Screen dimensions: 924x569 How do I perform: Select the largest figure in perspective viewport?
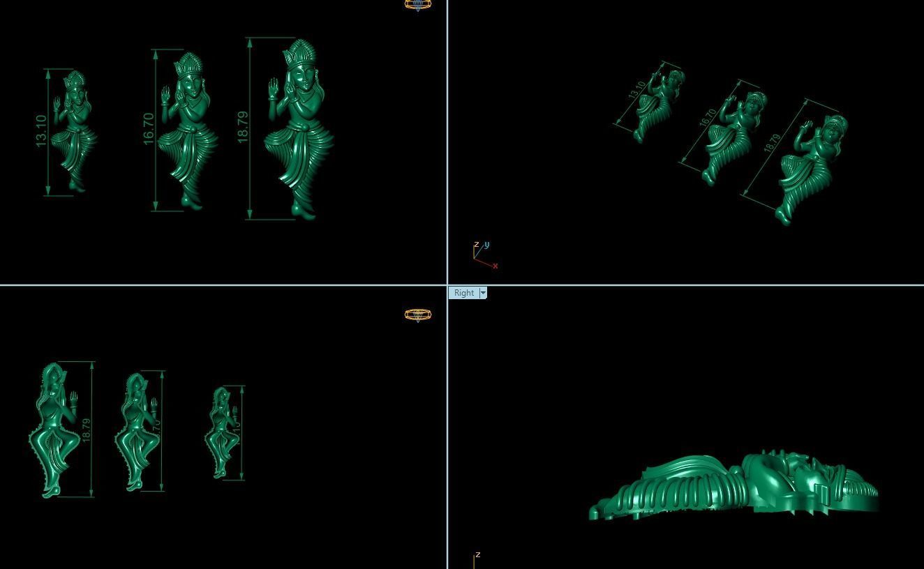[812, 169]
